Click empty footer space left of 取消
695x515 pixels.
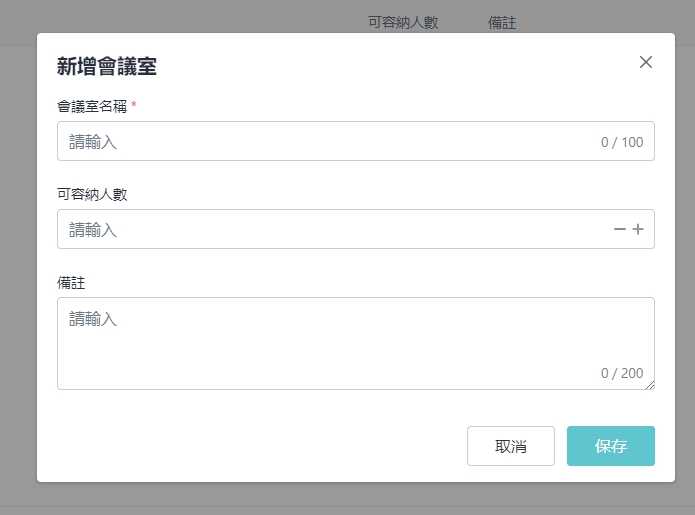[250, 446]
